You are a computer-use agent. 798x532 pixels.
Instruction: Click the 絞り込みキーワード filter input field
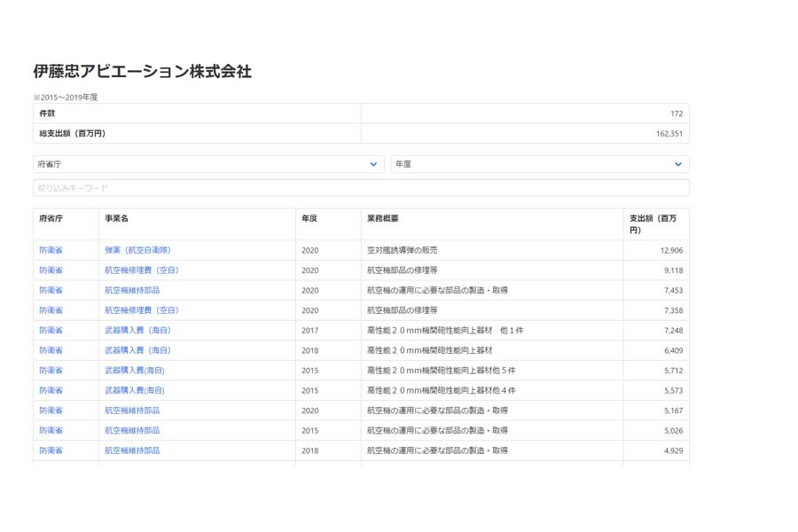(355, 187)
